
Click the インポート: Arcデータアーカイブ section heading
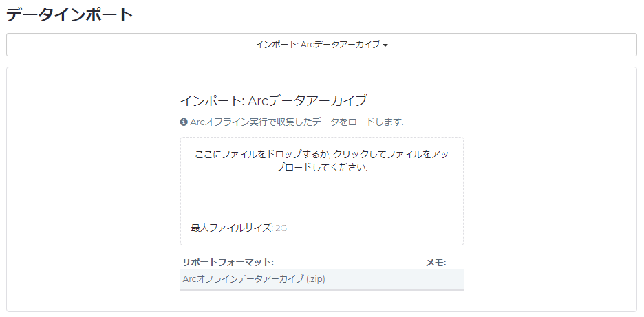click(x=273, y=100)
